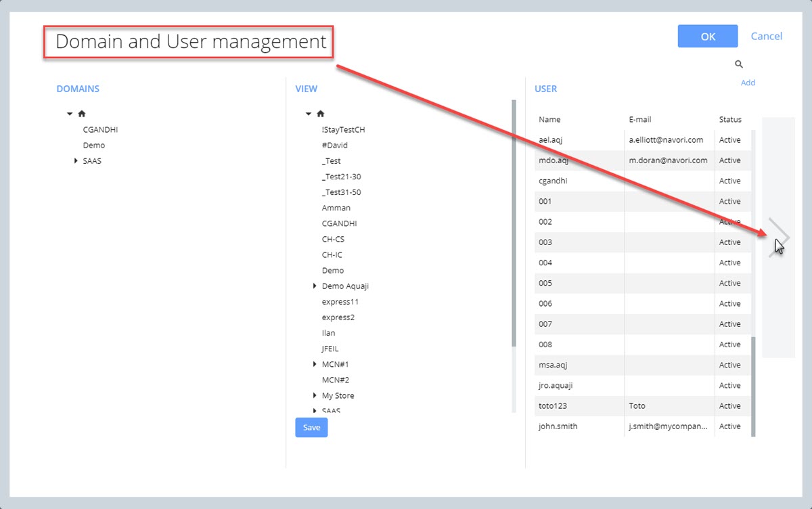Select Demo in the DOMAINS tree
The width and height of the screenshot is (812, 509).
94,146
